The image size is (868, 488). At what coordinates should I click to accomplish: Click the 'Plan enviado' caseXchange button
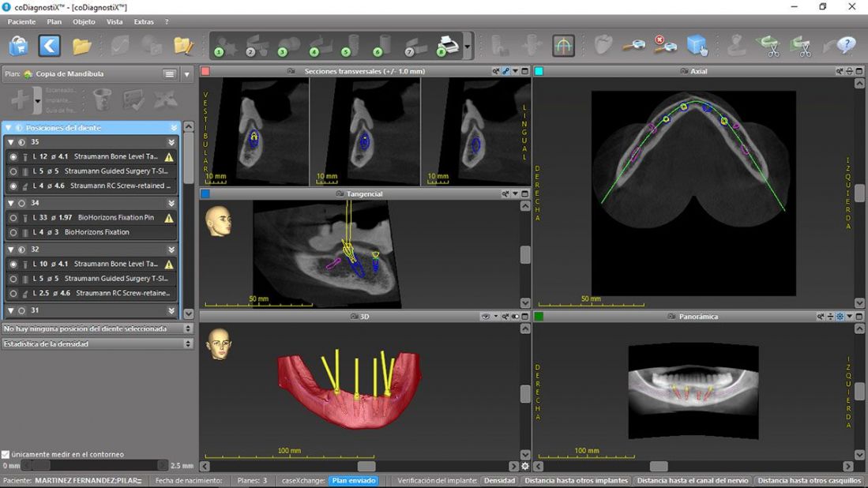tap(353, 480)
